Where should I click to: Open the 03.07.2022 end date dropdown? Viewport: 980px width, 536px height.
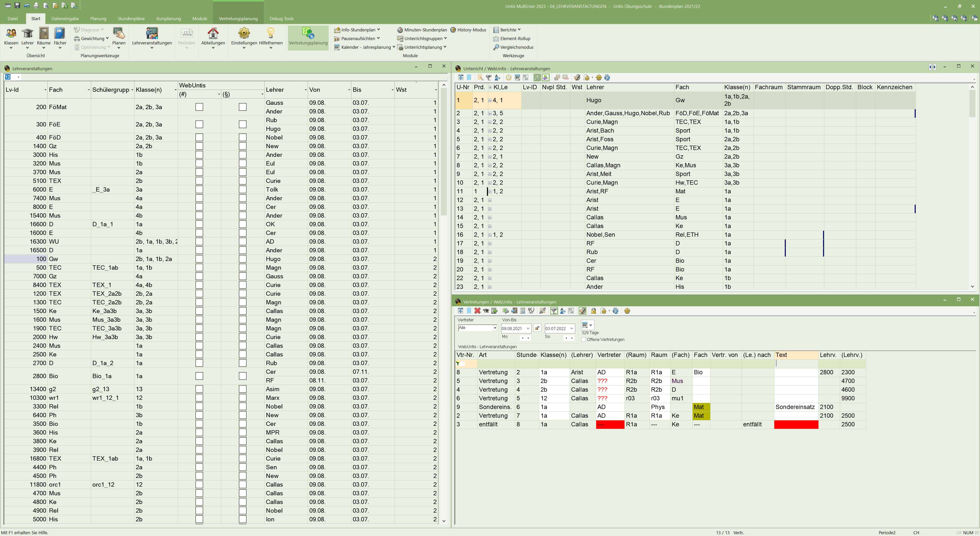[572, 328]
